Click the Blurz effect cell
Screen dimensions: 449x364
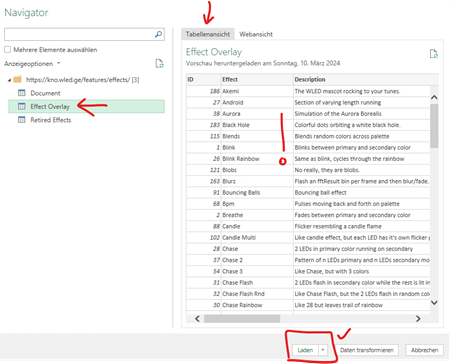coord(257,181)
